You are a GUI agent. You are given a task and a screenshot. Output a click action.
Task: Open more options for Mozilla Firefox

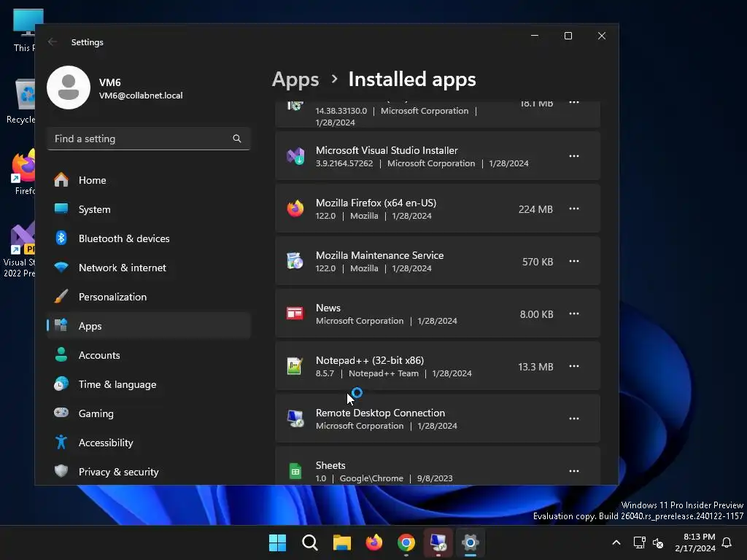(574, 209)
